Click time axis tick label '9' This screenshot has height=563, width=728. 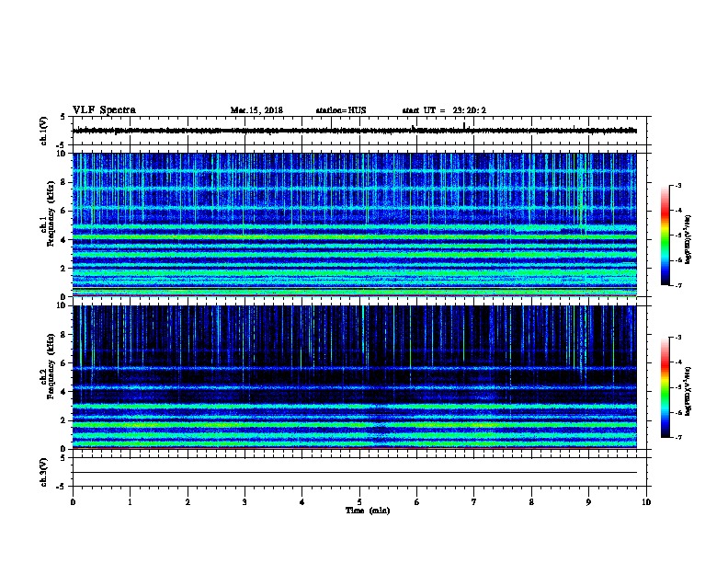point(588,501)
